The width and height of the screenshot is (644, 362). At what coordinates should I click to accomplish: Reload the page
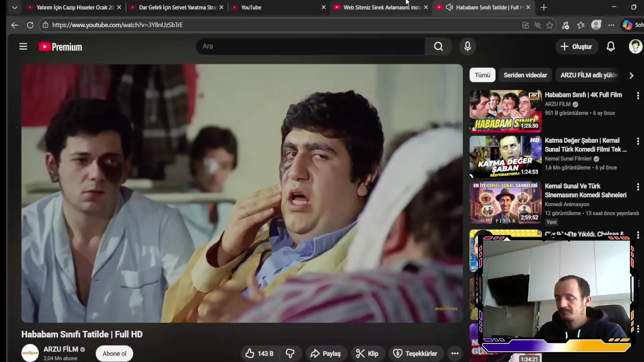30,25
